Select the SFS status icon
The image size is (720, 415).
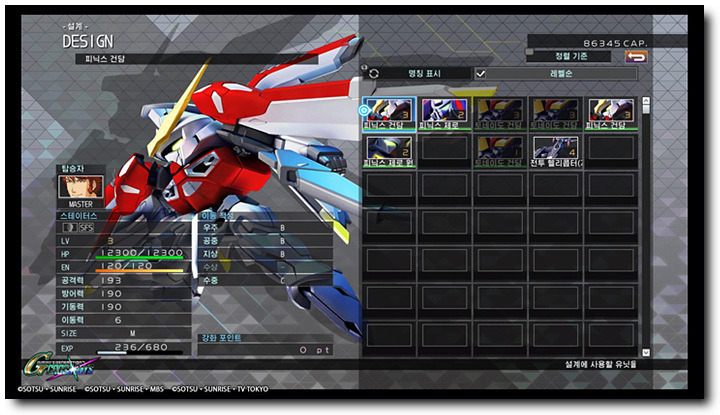click(86, 228)
